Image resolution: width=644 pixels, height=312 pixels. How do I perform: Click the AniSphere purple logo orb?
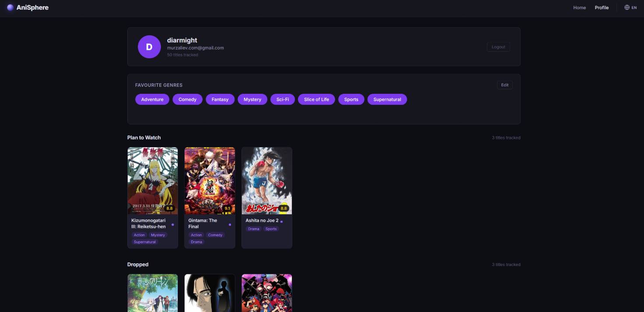10,7
